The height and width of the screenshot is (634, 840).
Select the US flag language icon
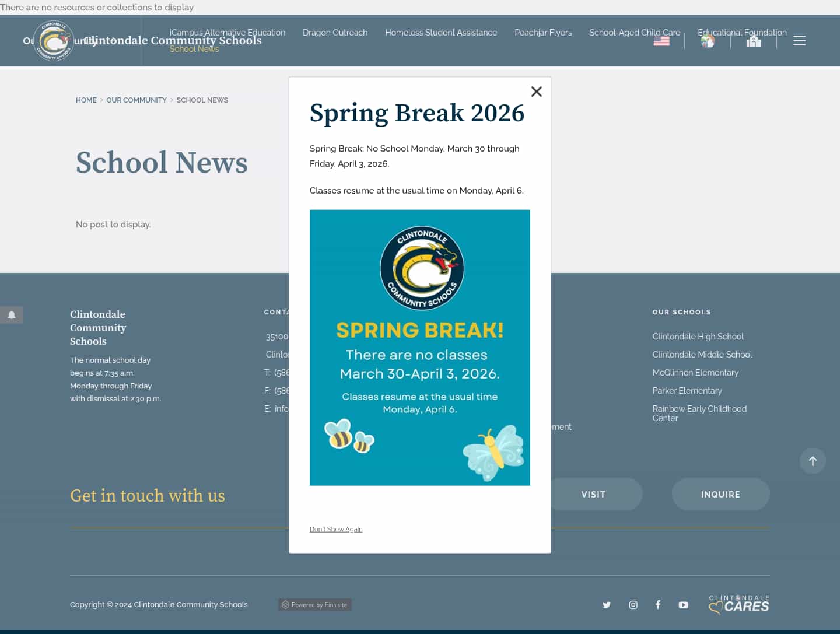tap(661, 41)
